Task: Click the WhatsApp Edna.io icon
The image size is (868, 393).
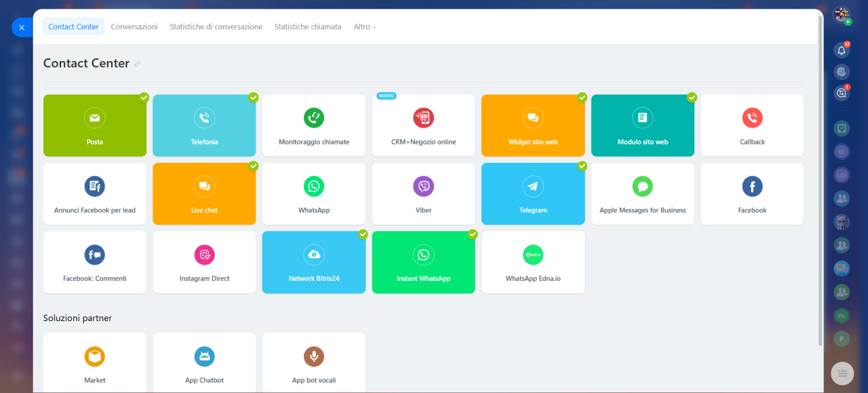Action: pos(533,255)
